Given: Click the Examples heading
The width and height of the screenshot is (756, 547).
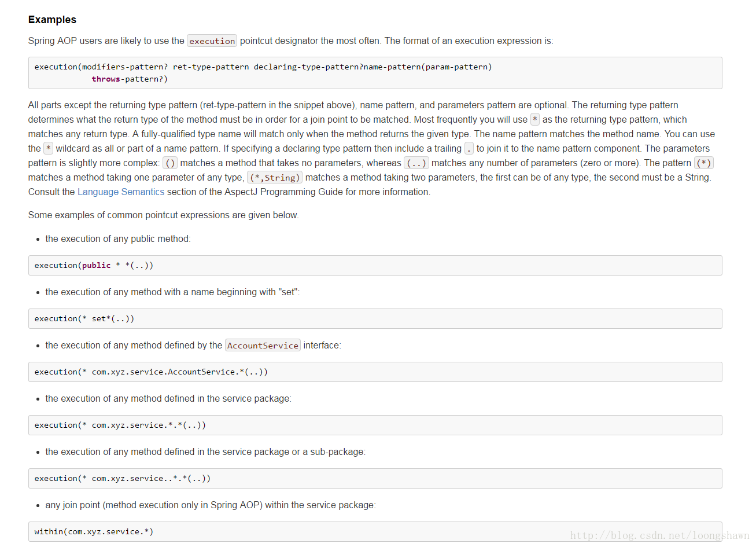Looking at the screenshot, I should tap(52, 20).
